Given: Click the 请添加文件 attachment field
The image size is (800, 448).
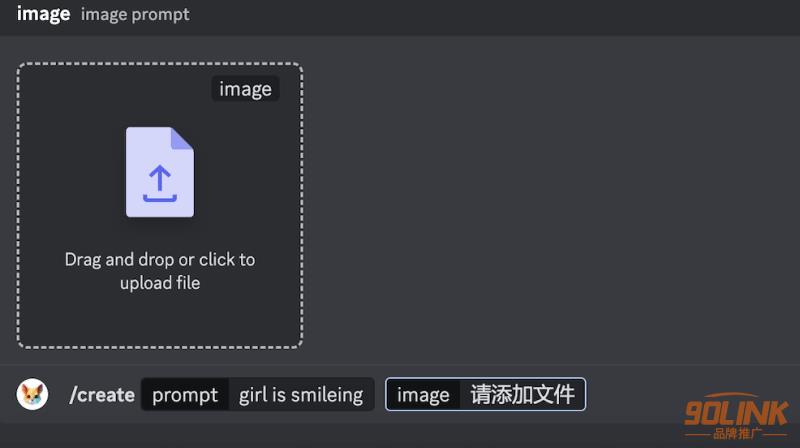Looking at the screenshot, I should click(x=522, y=394).
